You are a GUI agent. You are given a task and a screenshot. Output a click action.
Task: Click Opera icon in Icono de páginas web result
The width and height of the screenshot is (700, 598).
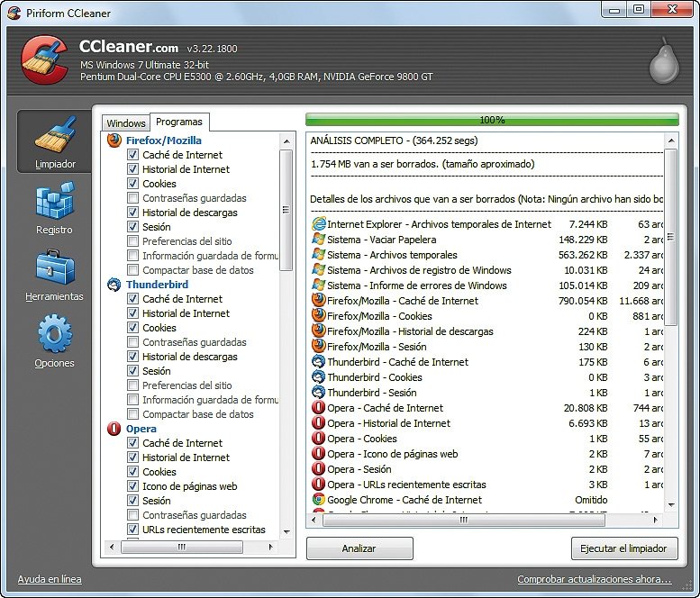[x=319, y=453]
